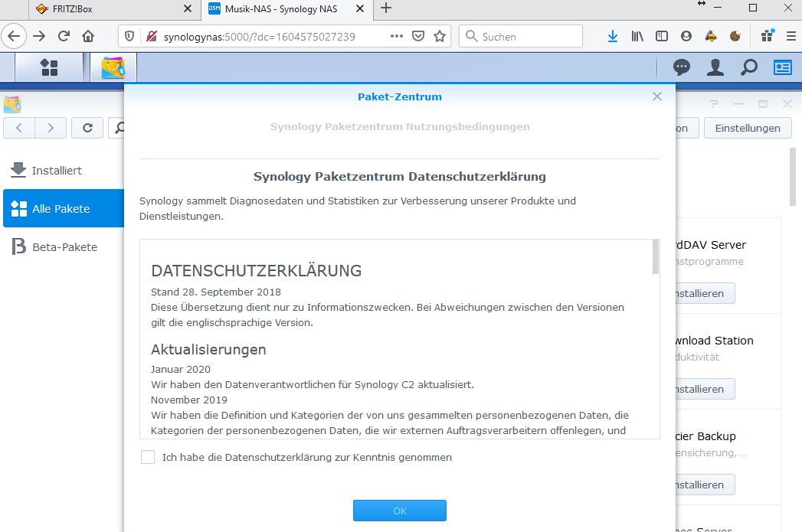This screenshot has width=802, height=532.
Task: Click 'Synology Paketzentrum Nutzungsbedingungen' step title
Action: pyautogui.click(x=400, y=127)
